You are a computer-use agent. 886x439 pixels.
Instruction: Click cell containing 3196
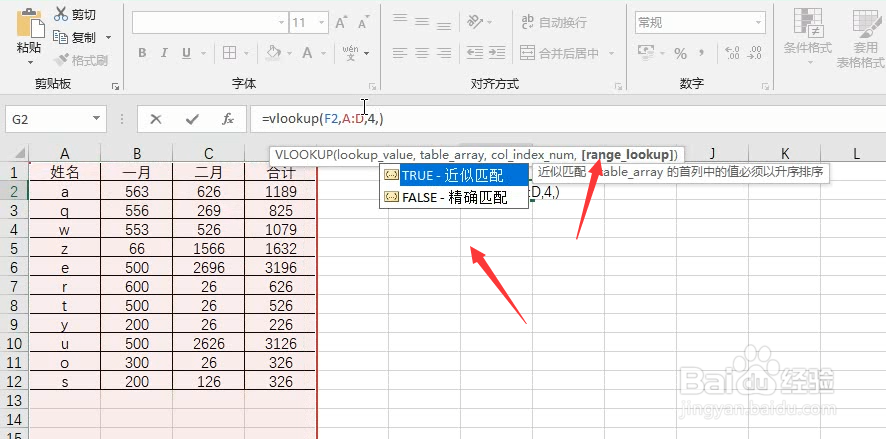pos(280,267)
